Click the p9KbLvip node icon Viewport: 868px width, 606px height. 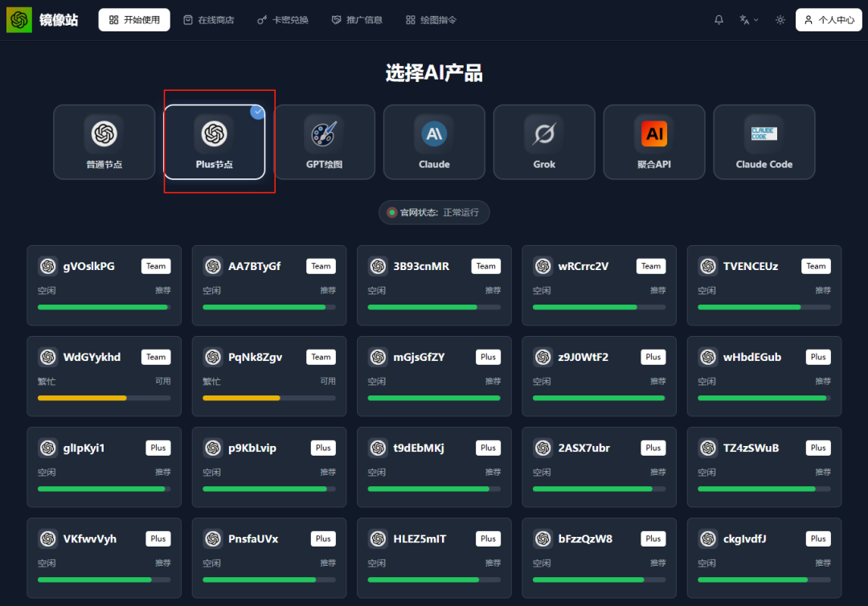(212, 448)
